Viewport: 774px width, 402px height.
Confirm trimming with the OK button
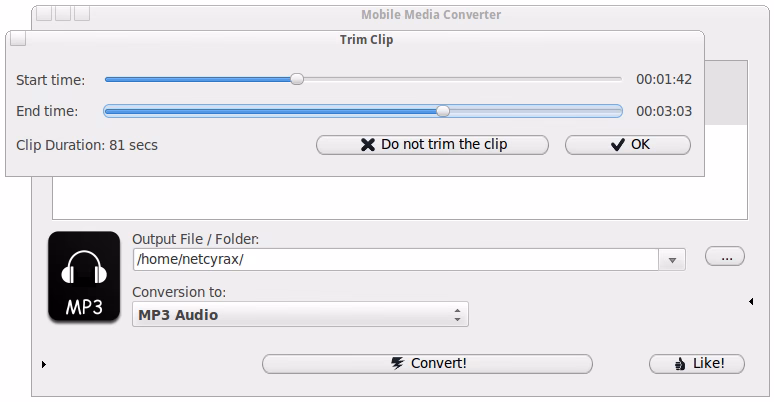coord(628,144)
